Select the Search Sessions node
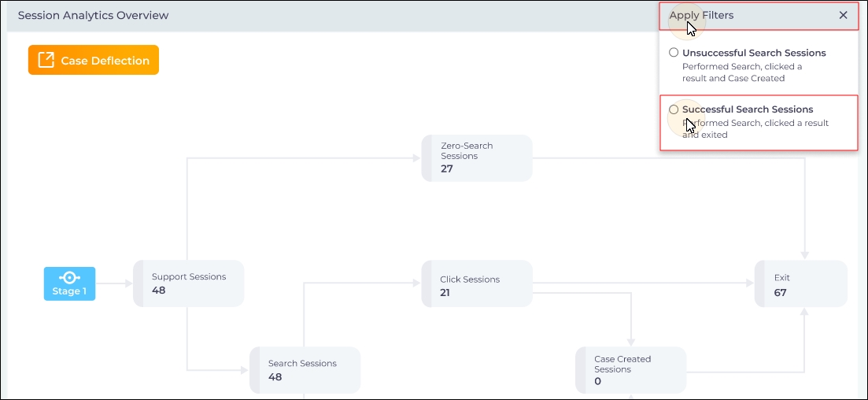The height and width of the screenshot is (400, 868). [305, 370]
